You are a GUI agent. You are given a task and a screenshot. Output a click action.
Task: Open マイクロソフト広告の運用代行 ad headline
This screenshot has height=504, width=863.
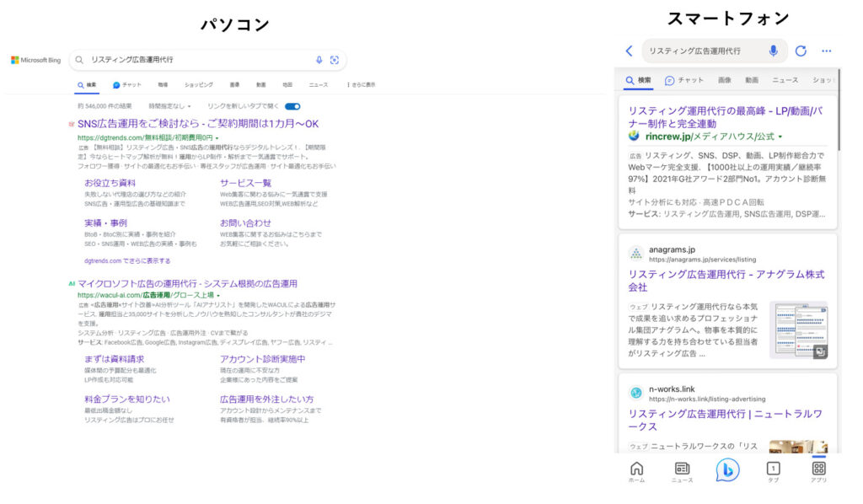pos(187,284)
